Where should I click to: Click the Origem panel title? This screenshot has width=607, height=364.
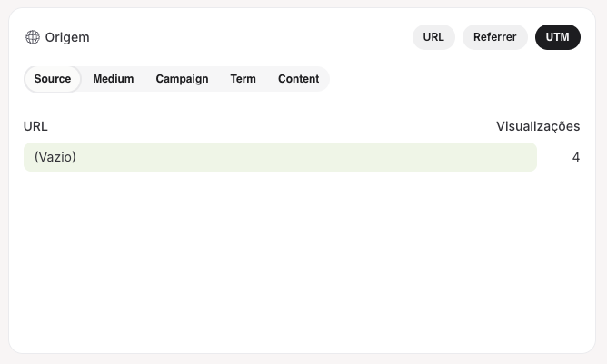click(x=67, y=37)
